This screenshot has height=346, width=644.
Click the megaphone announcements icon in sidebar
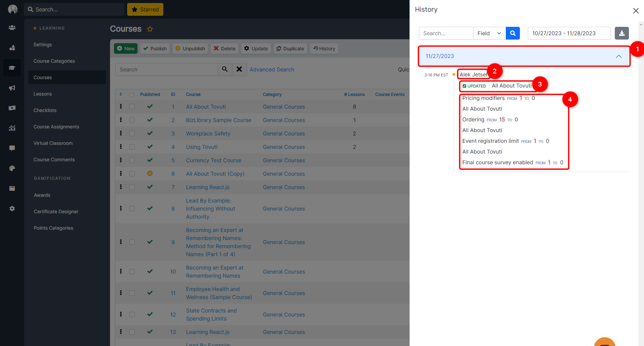pos(12,88)
